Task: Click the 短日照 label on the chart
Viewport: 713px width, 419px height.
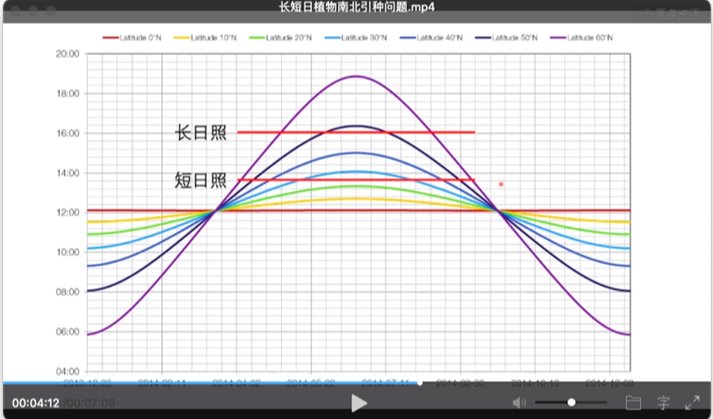Action: click(x=200, y=180)
